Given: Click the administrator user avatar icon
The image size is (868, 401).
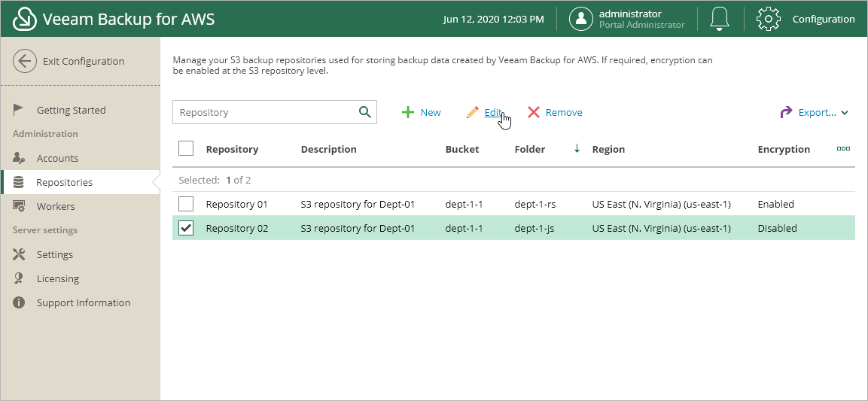Looking at the screenshot, I should [581, 19].
